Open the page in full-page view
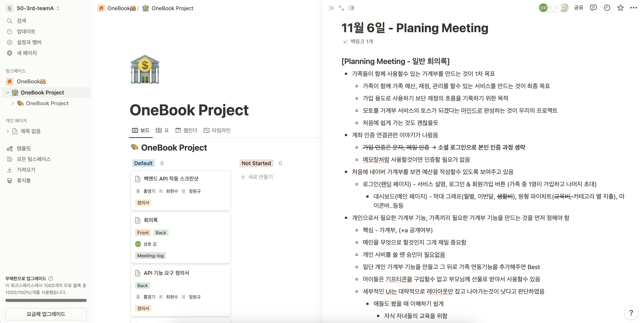Image resolution: width=644 pixels, height=323 pixels. (341, 8)
